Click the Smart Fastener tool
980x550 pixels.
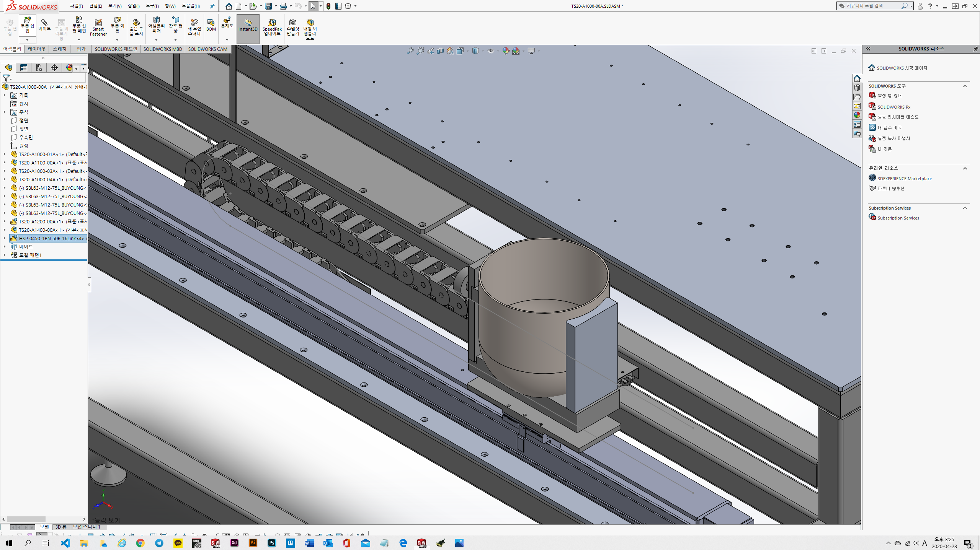[x=98, y=28]
